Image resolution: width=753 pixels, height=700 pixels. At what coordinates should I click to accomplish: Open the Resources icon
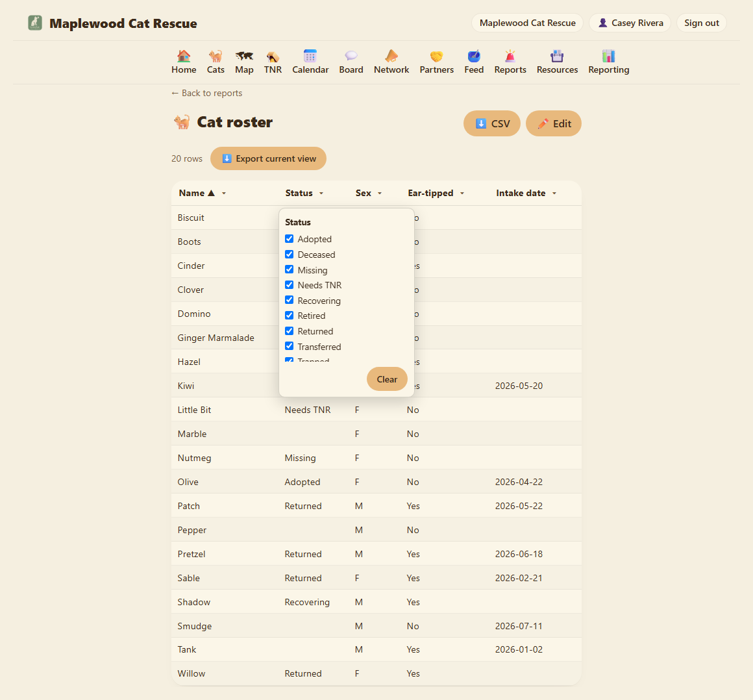557,56
